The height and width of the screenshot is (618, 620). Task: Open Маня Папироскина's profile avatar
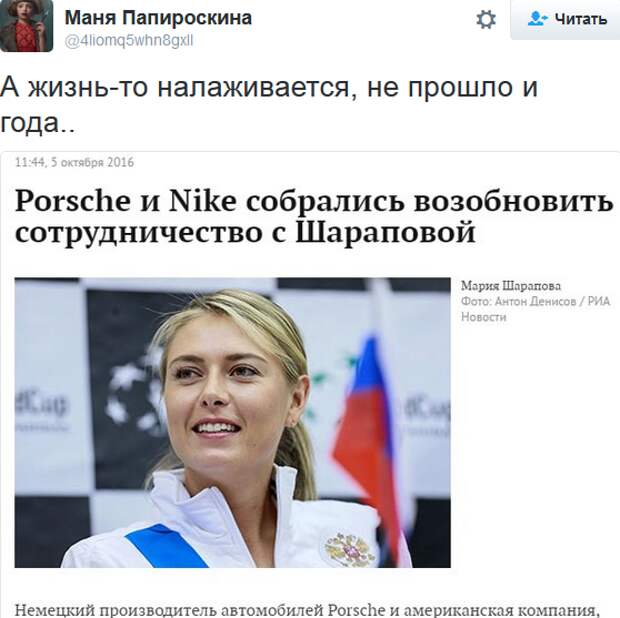pos(26,25)
